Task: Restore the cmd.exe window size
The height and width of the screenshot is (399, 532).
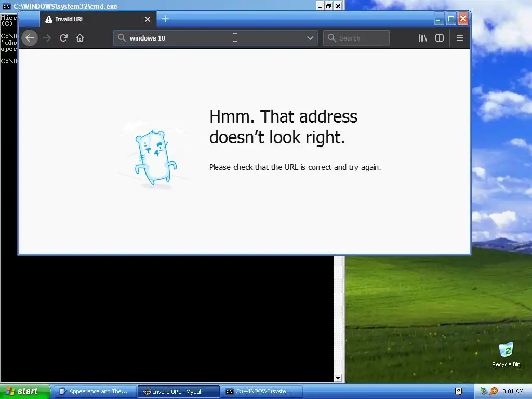Action: click(329, 6)
